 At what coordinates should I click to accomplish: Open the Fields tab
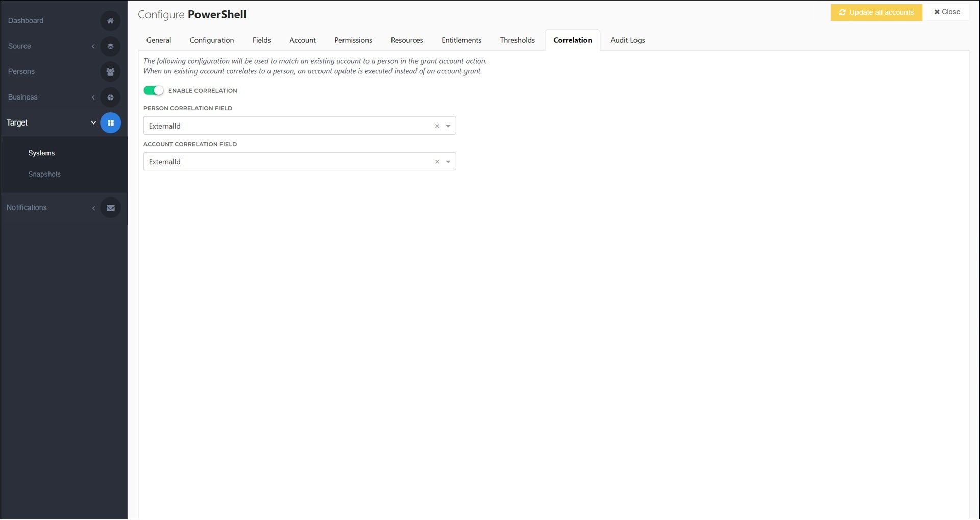[x=262, y=40]
